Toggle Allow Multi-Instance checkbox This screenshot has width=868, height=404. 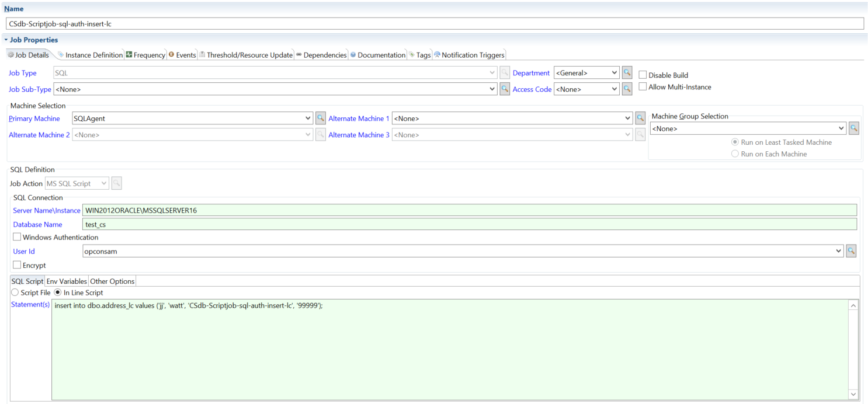click(643, 87)
